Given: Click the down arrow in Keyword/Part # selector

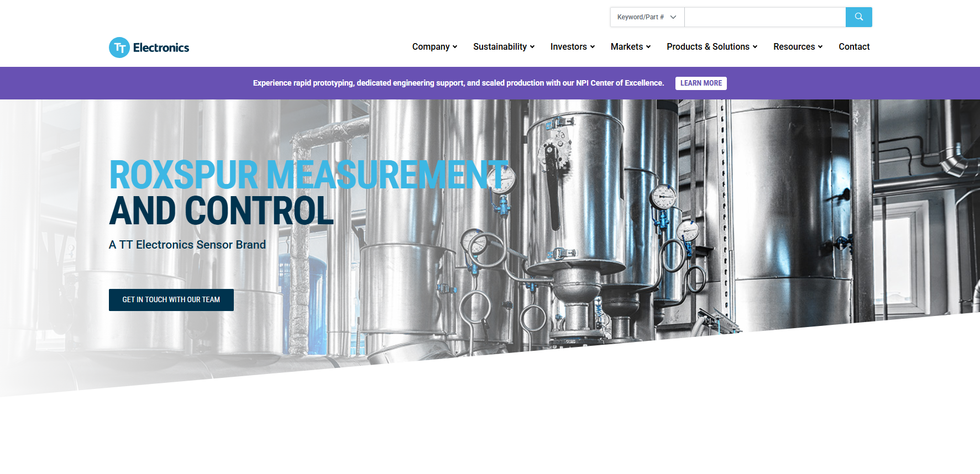Looking at the screenshot, I should [x=673, y=17].
